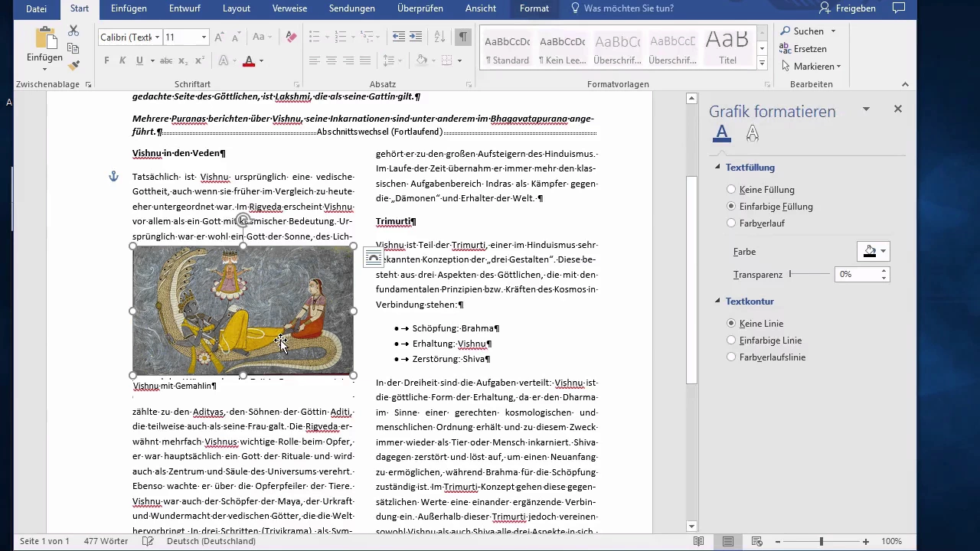Screen dimensions: 980x551
Task: Open the Aa change case dropdown
Action: tap(263, 37)
